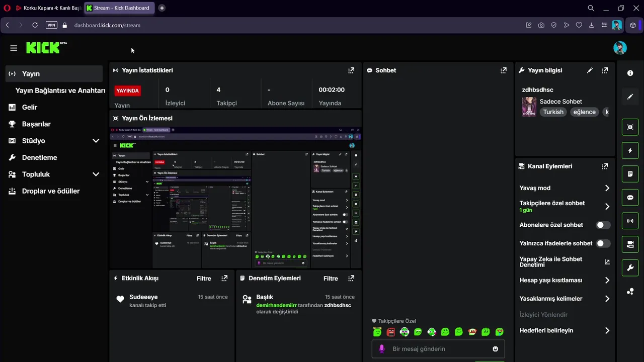Open a new browser tab with plus

point(162,8)
